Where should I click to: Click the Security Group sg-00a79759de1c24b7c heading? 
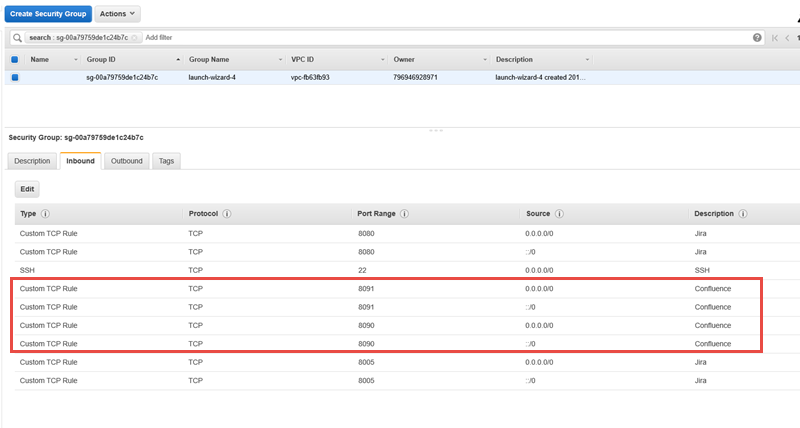click(x=76, y=138)
